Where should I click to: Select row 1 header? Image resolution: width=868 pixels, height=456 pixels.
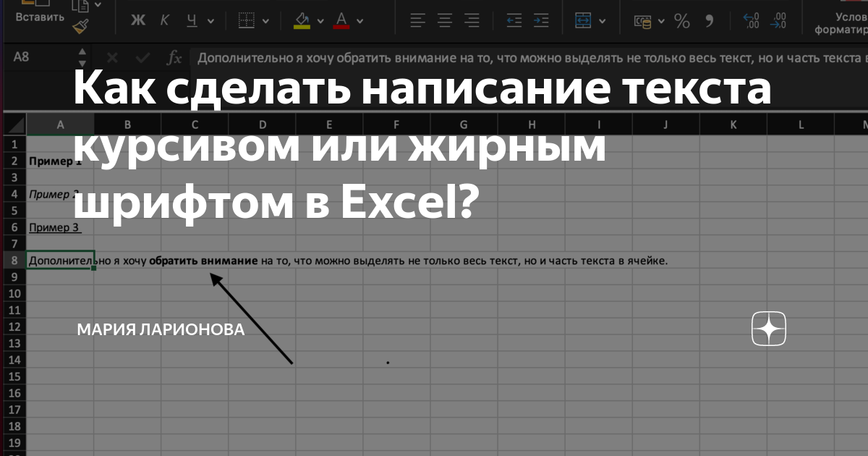pos(14,144)
